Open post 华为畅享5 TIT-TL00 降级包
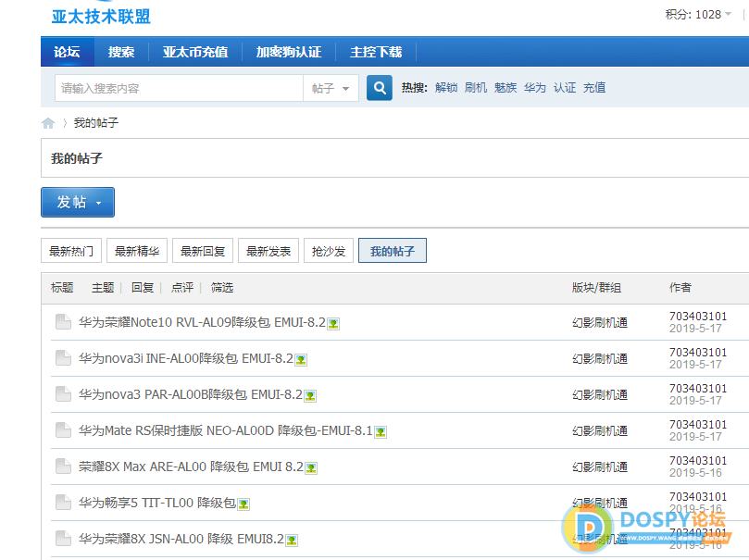The width and height of the screenshot is (749, 560). (x=157, y=503)
